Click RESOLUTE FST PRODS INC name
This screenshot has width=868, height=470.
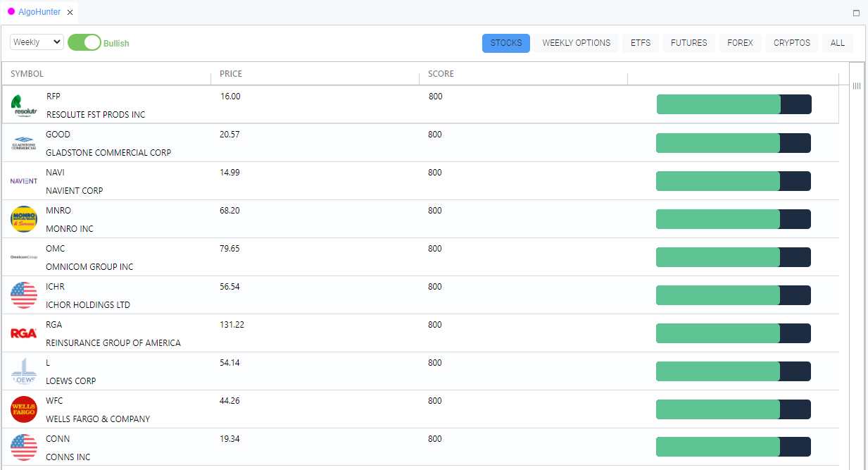(96, 115)
